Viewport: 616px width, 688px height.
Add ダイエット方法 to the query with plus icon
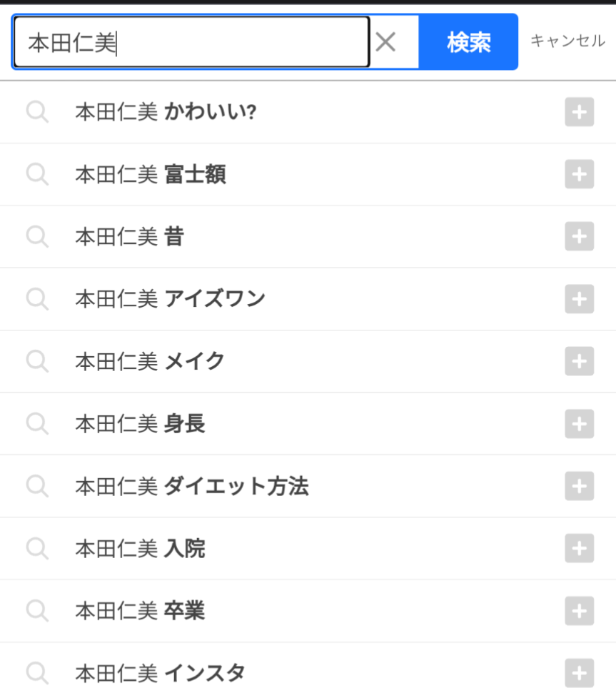pos(579,487)
